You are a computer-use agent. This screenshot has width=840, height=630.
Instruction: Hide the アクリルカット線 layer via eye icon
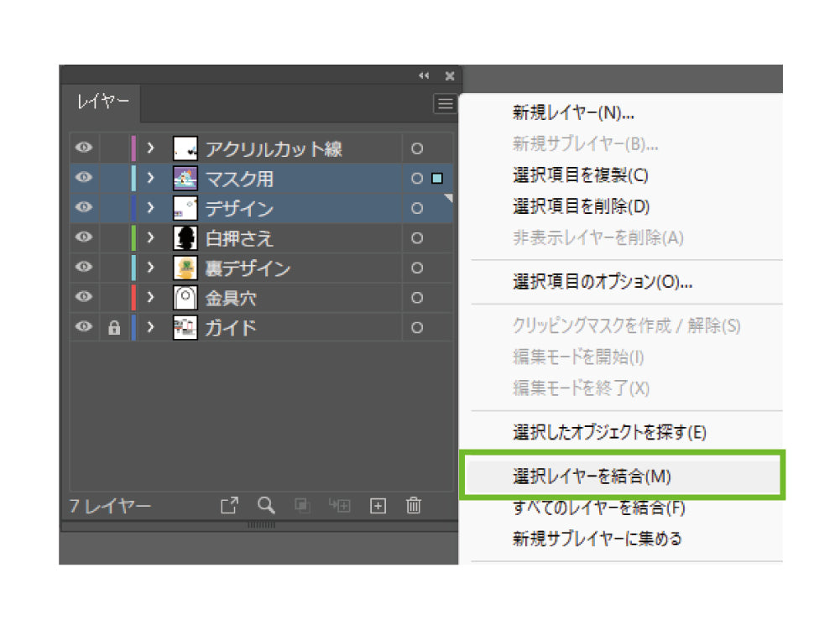(x=84, y=148)
